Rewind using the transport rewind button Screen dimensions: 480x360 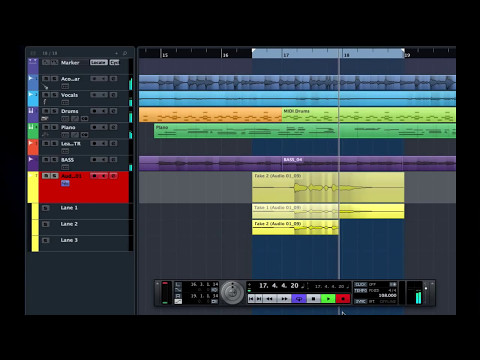[x=270, y=298]
